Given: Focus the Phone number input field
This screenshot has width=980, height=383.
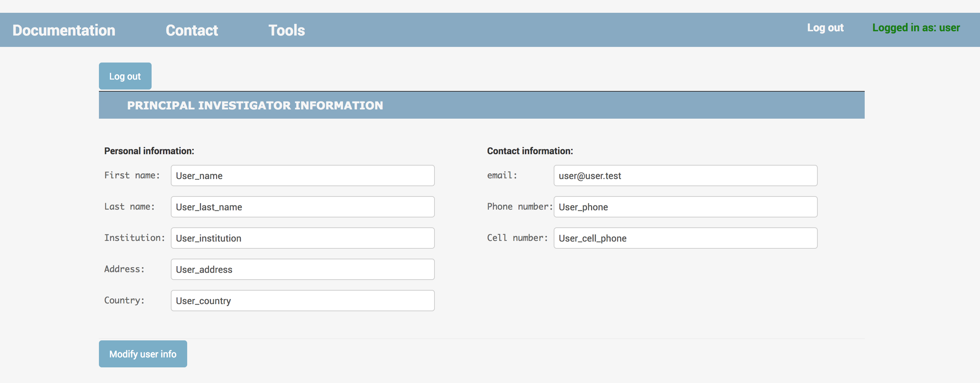Looking at the screenshot, I should click(x=685, y=207).
